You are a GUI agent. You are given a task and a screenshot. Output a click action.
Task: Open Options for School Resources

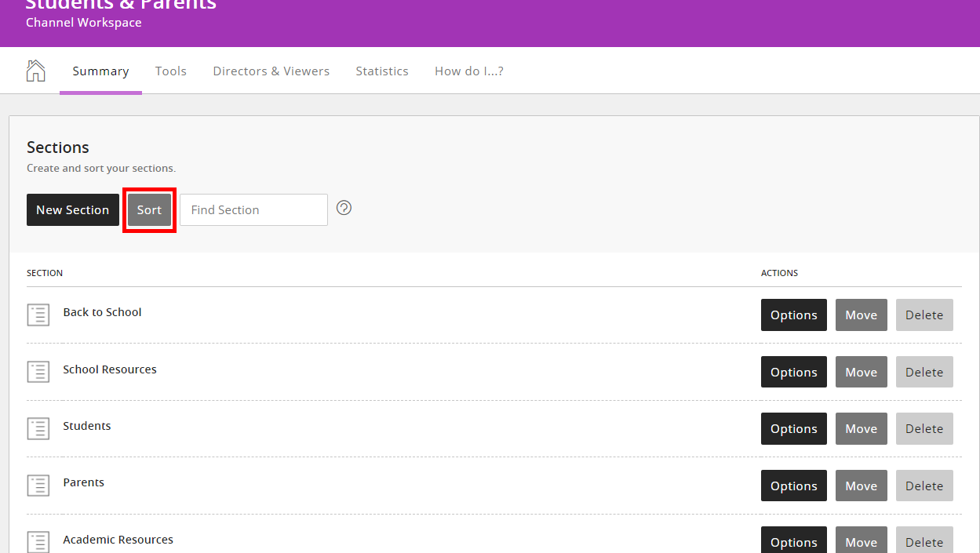(x=794, y=372)
